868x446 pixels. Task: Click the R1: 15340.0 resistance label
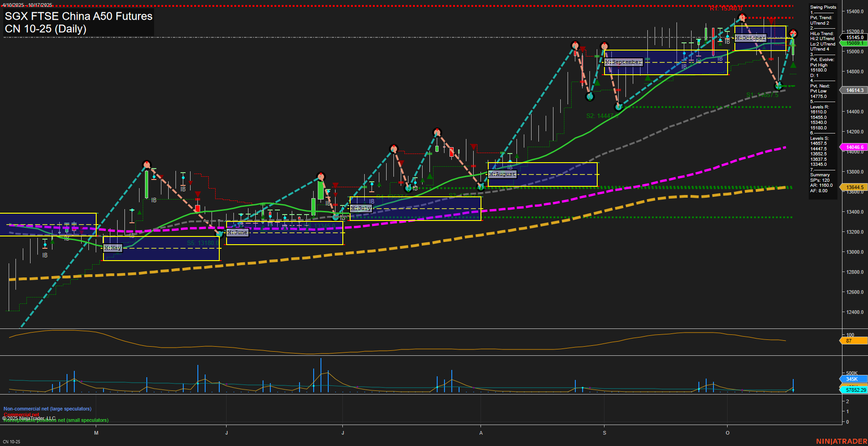(726, 9)
